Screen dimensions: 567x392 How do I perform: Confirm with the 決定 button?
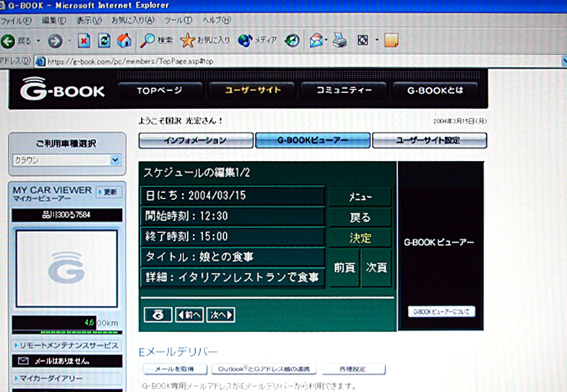tap(360, 238)
